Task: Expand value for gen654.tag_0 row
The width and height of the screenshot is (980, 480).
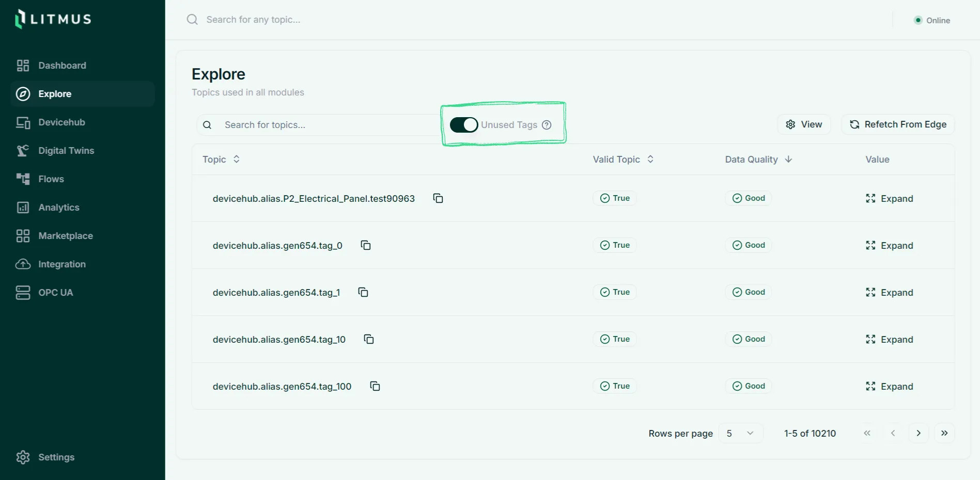Action: pyautogui.click(x=890, y=246)
